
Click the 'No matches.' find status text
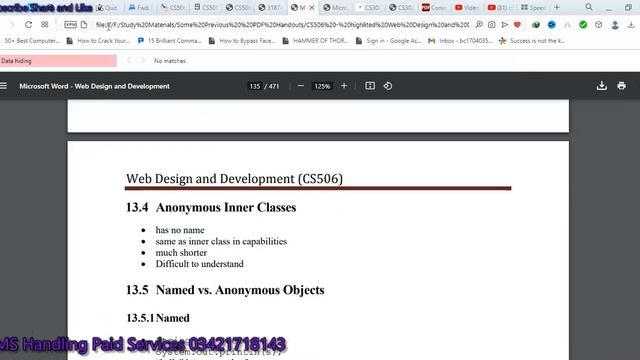click(170, 61)
